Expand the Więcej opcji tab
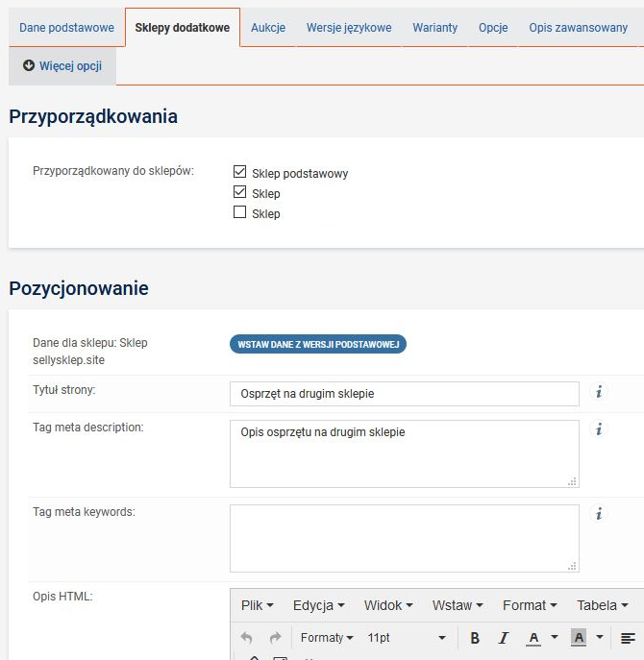Image resolution: width=644 pixels, height=660 pixels. tap(62, 66)
